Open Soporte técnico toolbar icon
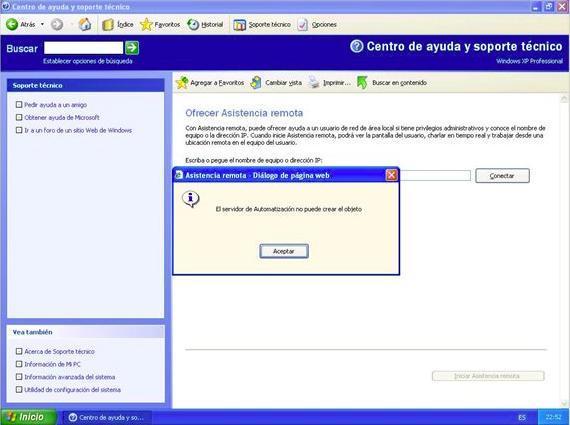570x425 pixels. click(240, 24)
